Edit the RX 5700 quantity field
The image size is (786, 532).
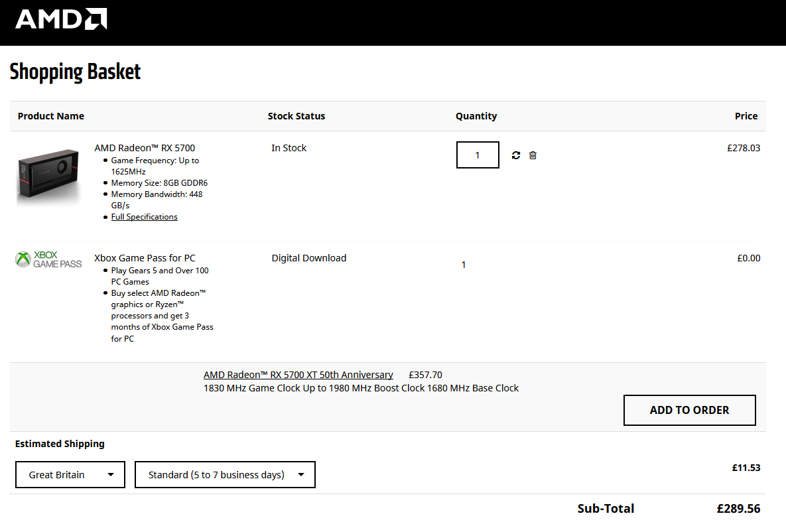tap(478, 155)
